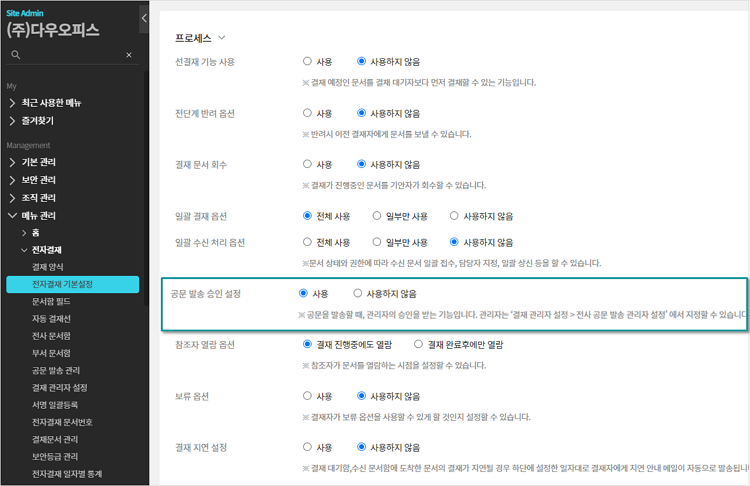Select 사용 for 선결재 기능 사용

tap(308, 61)
